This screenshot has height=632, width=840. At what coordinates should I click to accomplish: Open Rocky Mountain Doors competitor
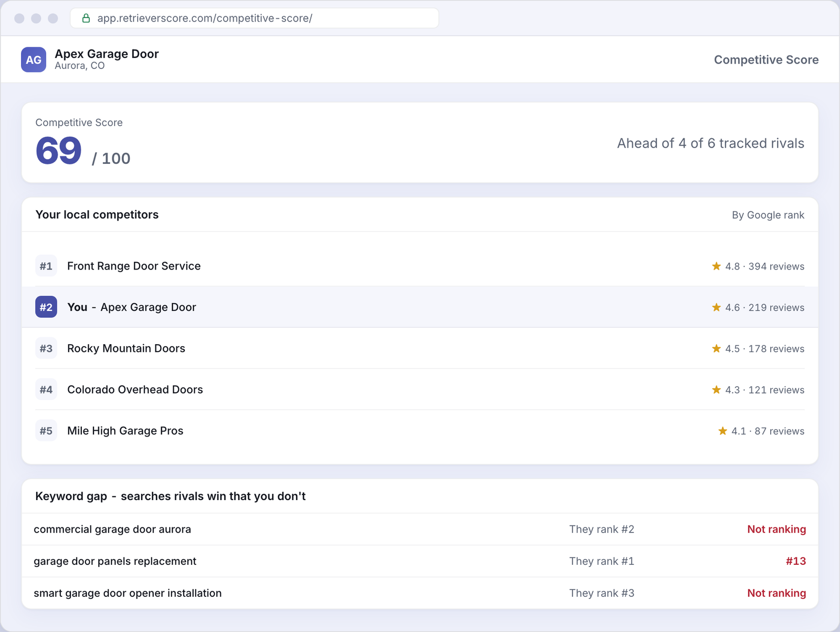126,348
